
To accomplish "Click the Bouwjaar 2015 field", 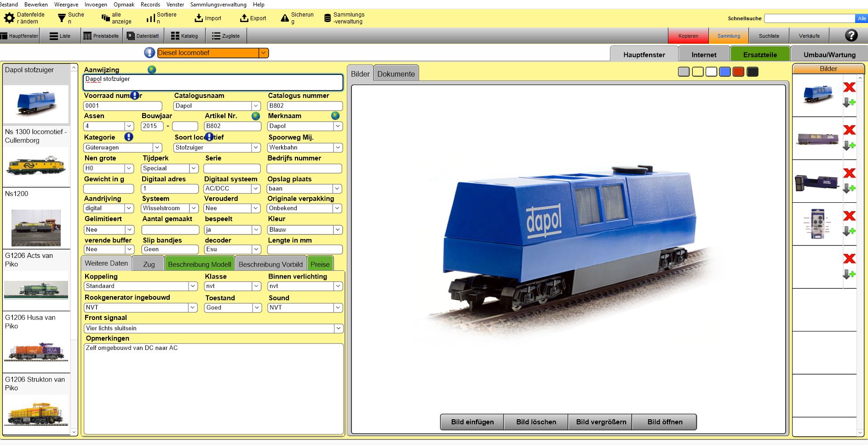I will click(x=151, y=126).
